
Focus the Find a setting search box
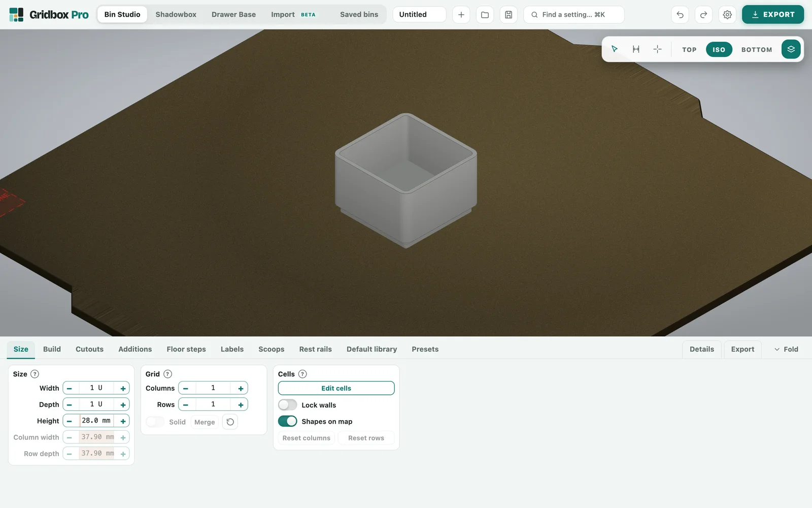click(573, 15)
